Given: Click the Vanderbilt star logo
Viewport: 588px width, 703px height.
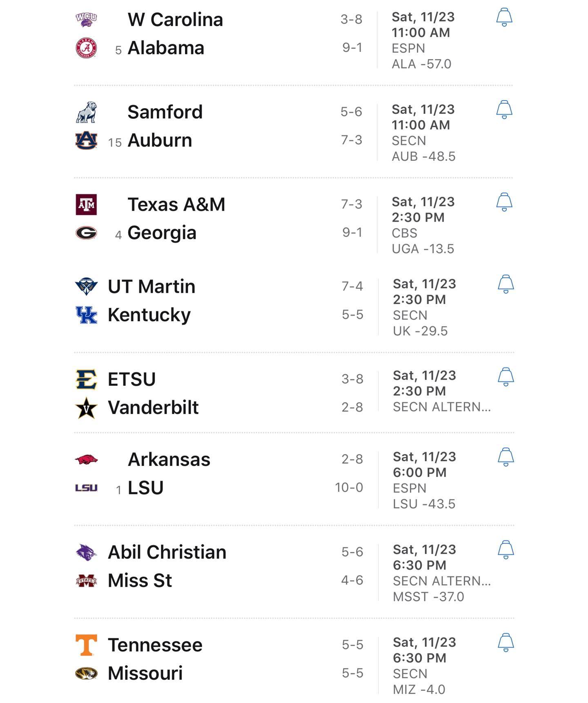Looking at the screenshot, I should coord(86,408).
